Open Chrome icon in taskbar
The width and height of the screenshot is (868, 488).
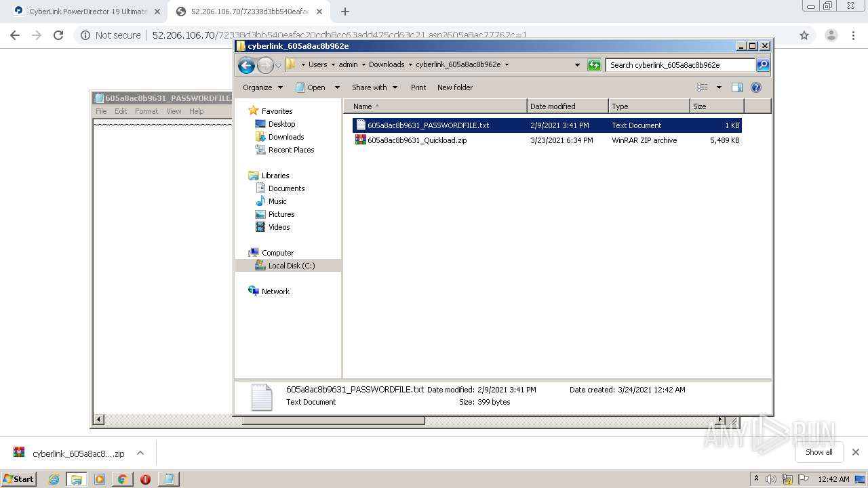pos(122,479)
